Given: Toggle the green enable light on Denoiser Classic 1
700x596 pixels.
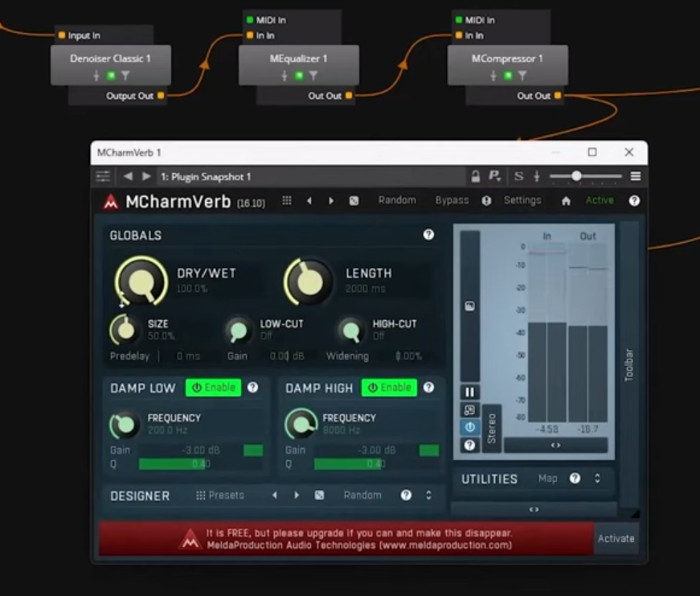Looking at the screenshot, I should [x=111, y=76].
